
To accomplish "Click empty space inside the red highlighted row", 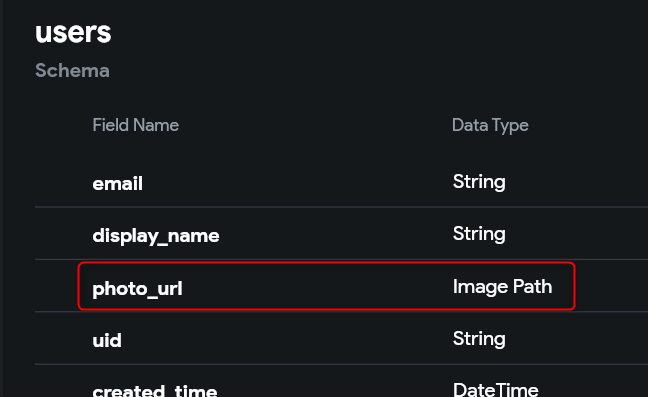I will (x=314, y=287).
